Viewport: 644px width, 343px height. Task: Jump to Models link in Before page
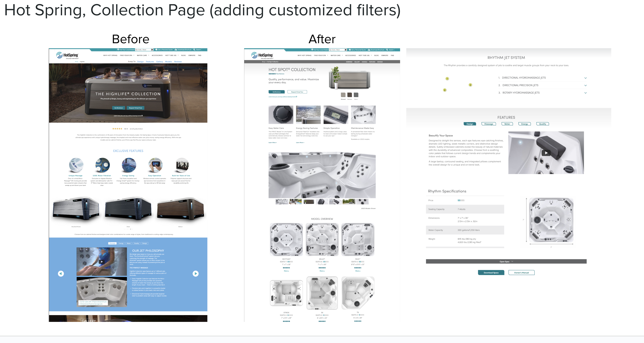[x=169, y=61]
